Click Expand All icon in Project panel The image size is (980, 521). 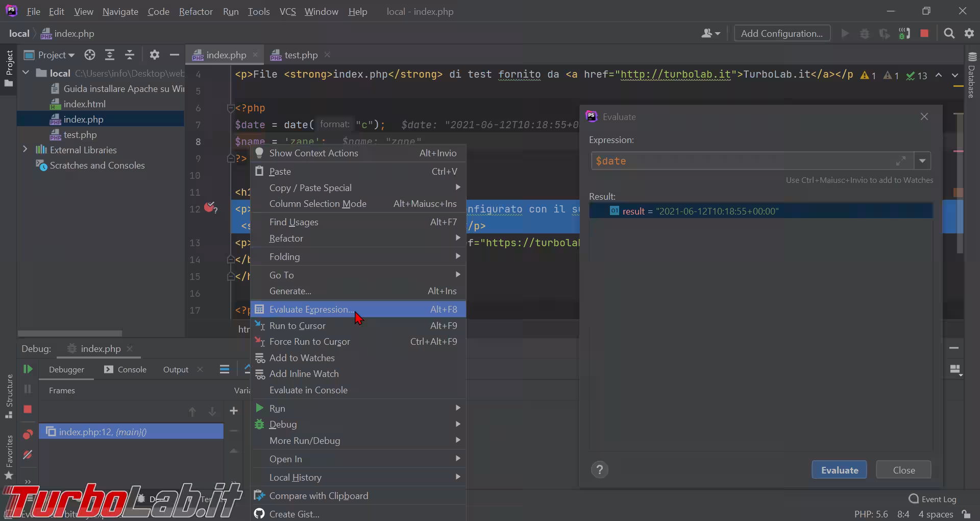[109, 55]
